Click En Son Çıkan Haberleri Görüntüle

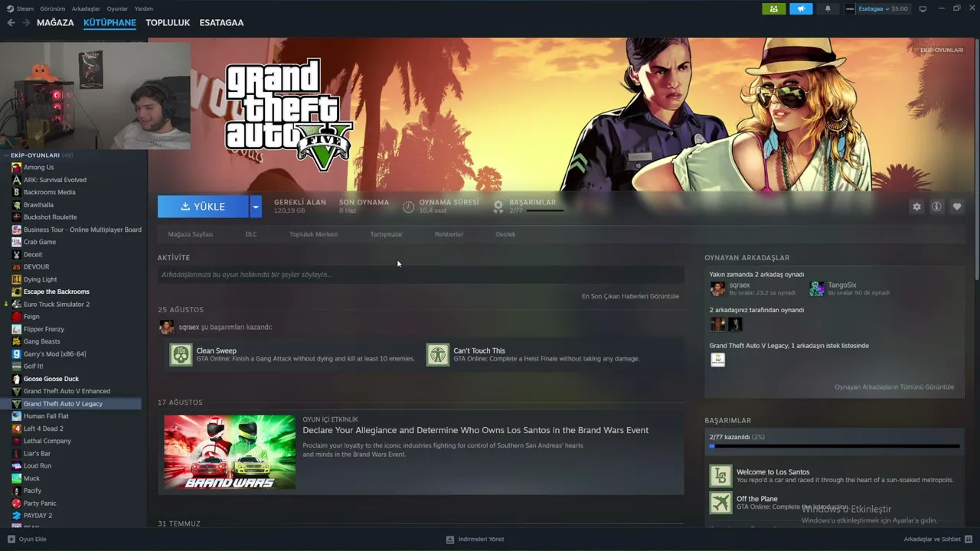click(630, 296)
